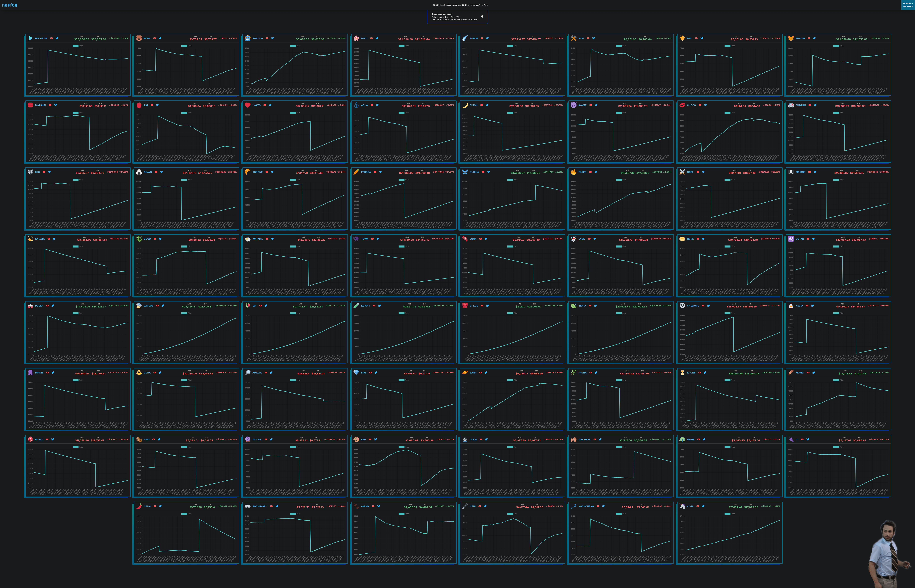
Task: Click the HOLOLIVE play-logo avatar
Action: (30, 38)
